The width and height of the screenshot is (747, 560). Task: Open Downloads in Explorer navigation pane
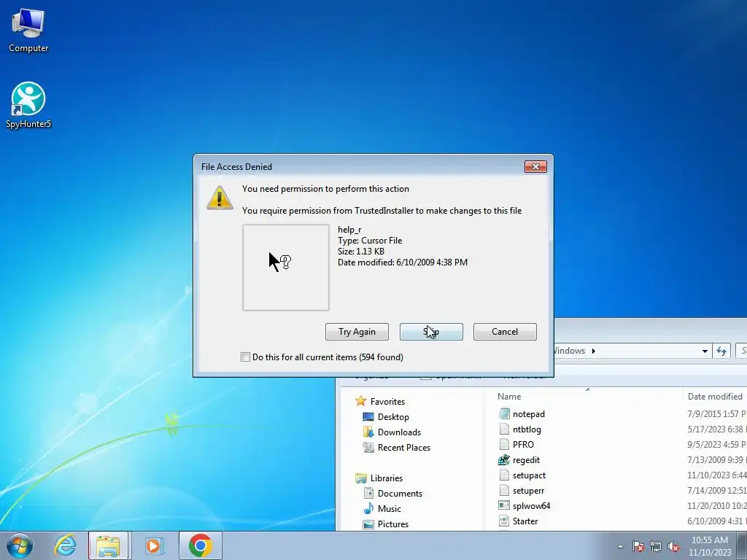point(399,432)
